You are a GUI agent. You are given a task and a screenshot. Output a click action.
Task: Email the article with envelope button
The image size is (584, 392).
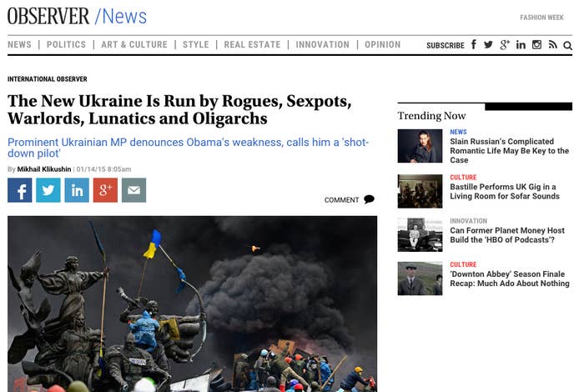point(134,190)
